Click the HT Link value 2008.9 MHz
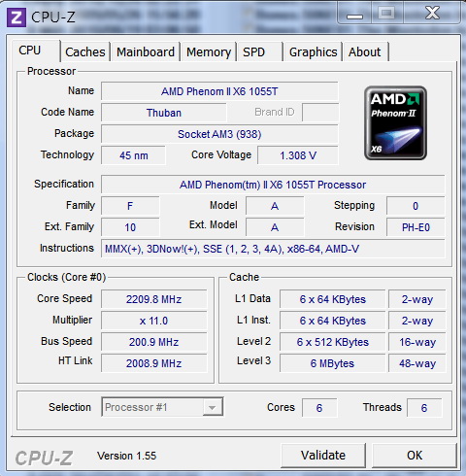The height and width of the screenshot is (476, 466). (x=153, y=363)
